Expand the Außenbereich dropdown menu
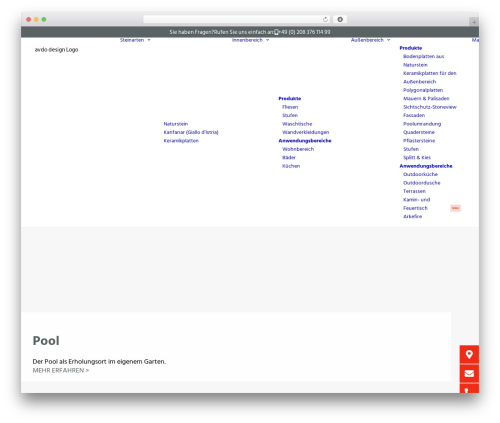The width and height of the screenshot is (500, 423). (x=370, y=40)
